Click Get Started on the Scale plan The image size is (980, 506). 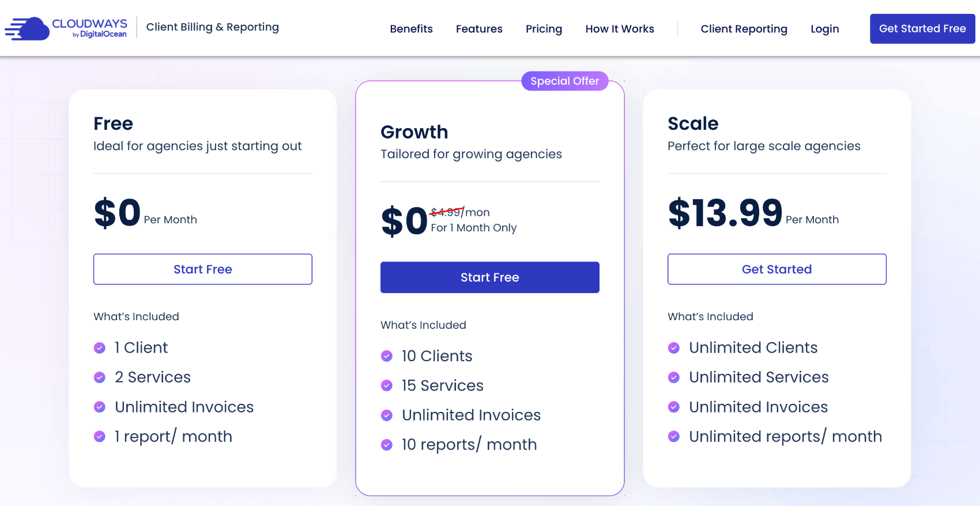click(777, 269)
